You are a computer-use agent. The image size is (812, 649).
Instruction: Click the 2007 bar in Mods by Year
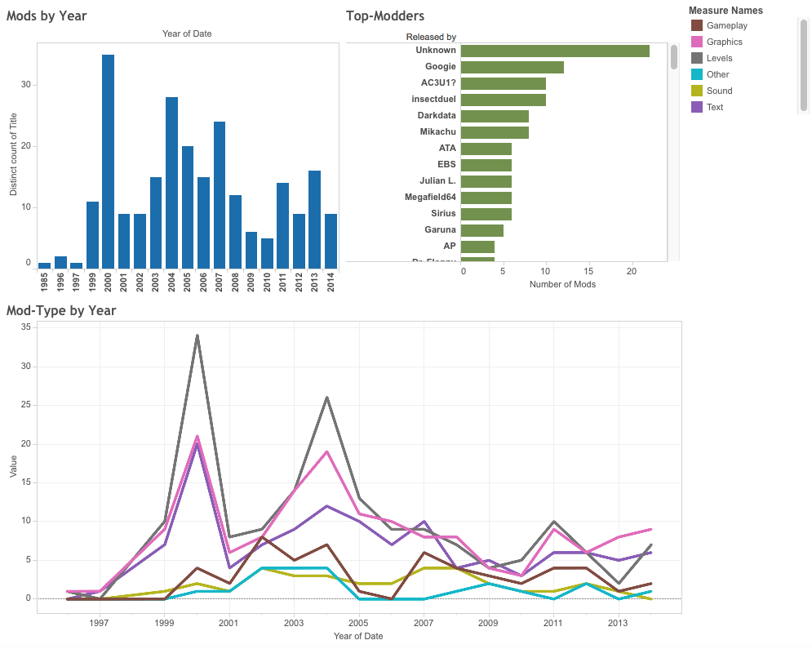click(220, 195)
